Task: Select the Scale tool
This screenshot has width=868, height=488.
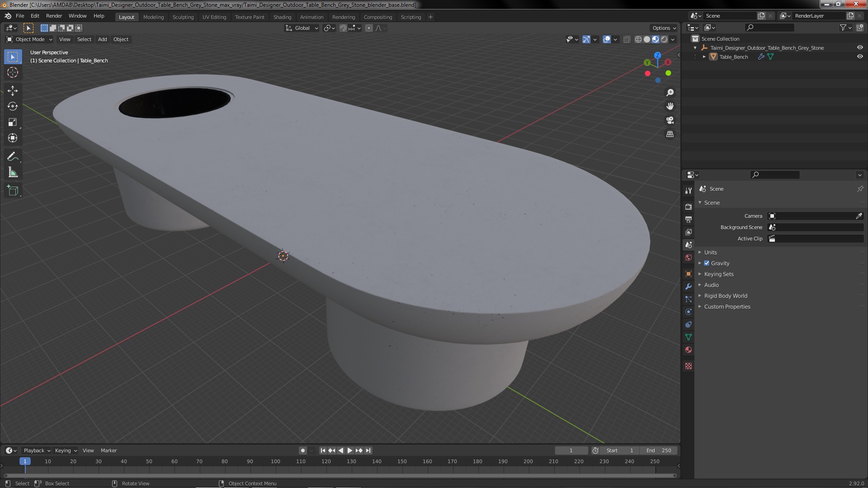Action: click(x=13, y=122)
